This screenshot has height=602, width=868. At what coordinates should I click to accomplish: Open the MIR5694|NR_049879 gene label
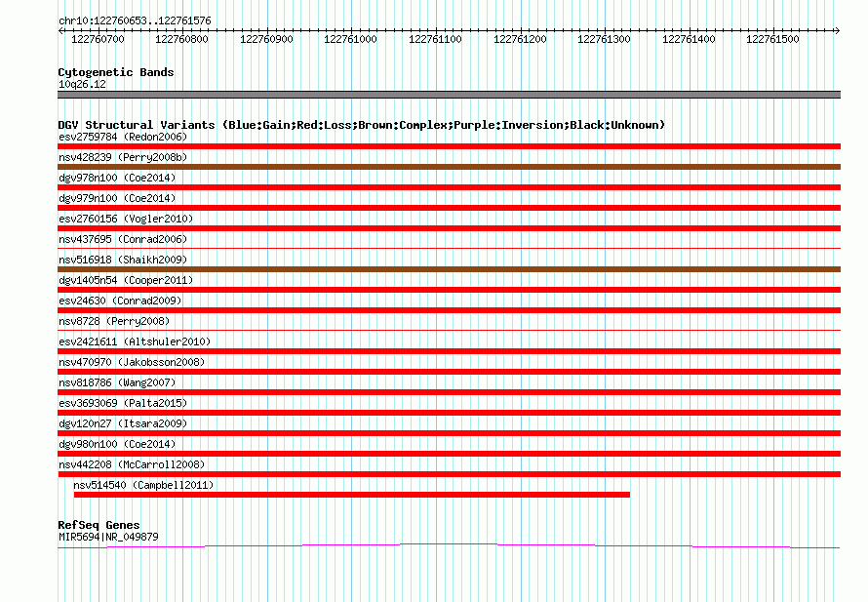pos(108,537)
